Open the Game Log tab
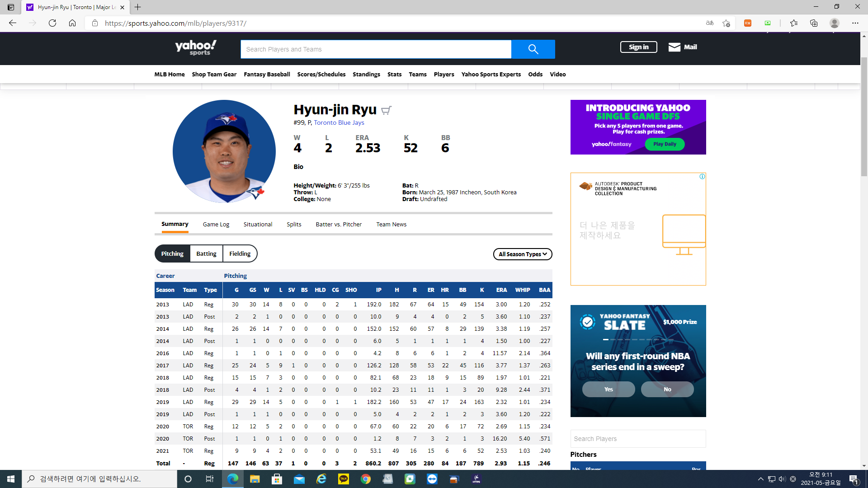Screen dimensions: 868x488 pyautogui.click(x=216, y=224)
